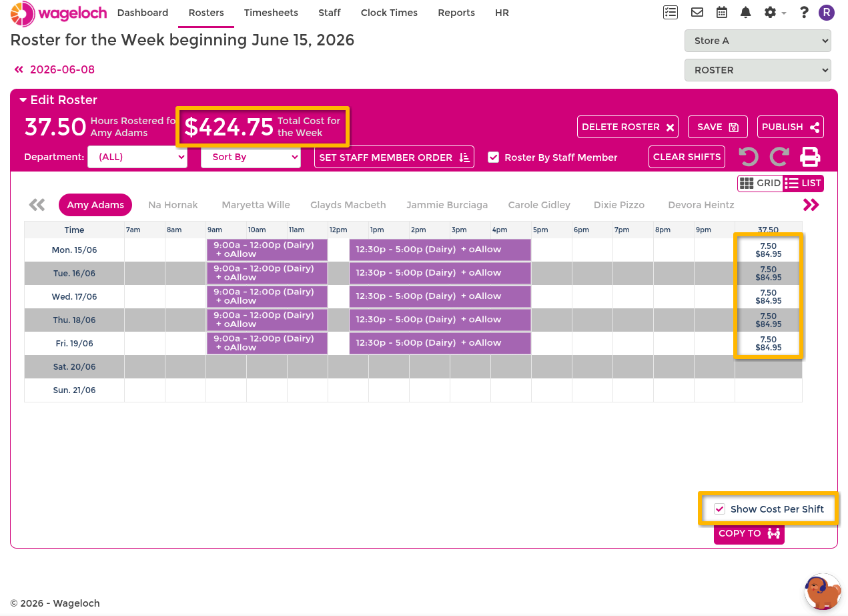This screenshot has height=616, width=848.
Task: Switch to LIST view
Action: (803, 183)
